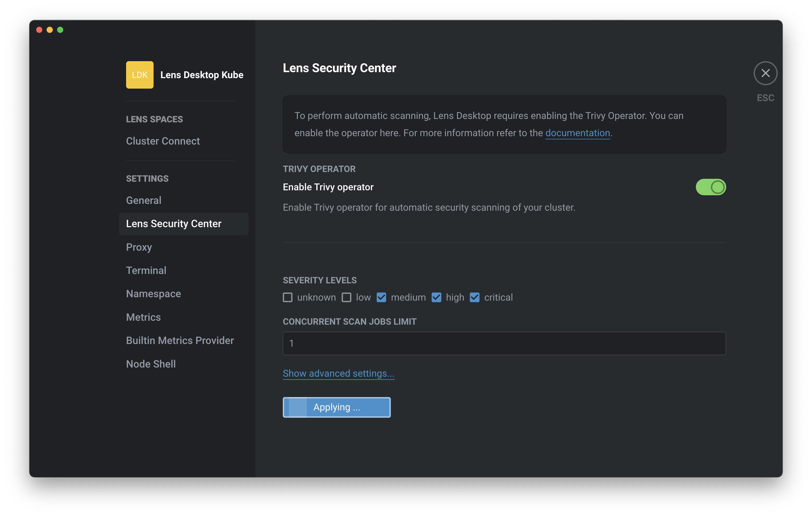This screenshot has width=812, height=516.
Task: Click the LDK cluster avatar icon
Action: click(140, 75)
